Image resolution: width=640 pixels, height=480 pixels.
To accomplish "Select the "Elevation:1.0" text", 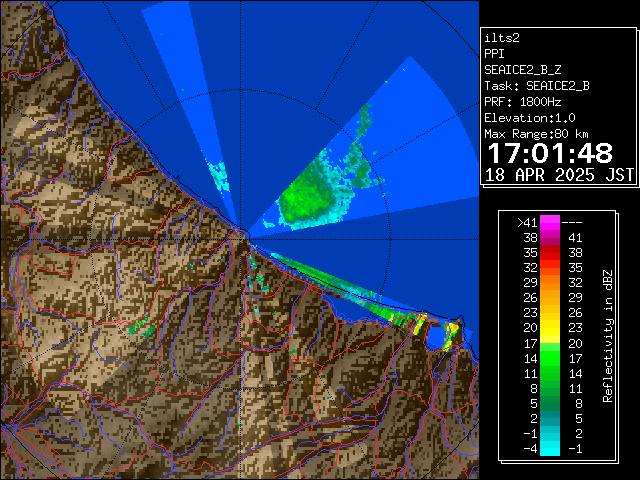I will tap(529, 118).
